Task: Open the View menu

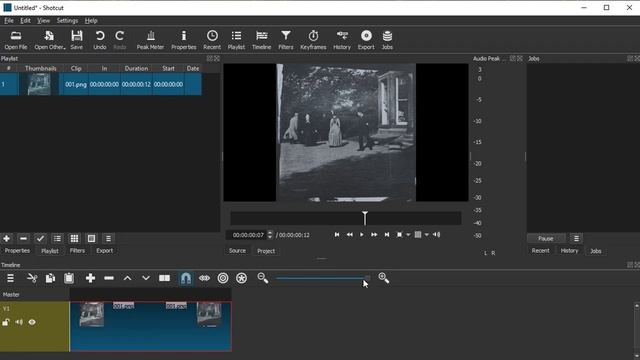Action: point(43,20)
